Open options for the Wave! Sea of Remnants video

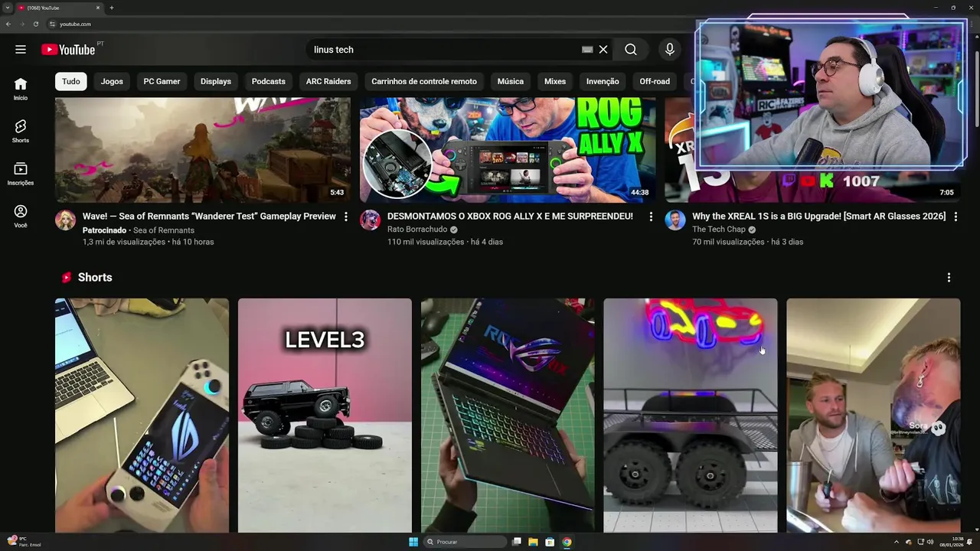tap(346, 217)
